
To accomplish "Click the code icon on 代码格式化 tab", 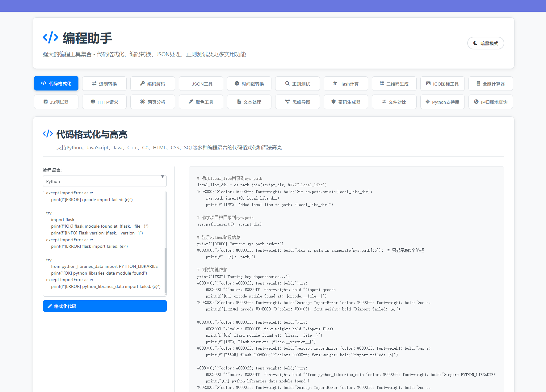I will click(x=44, y=83).
